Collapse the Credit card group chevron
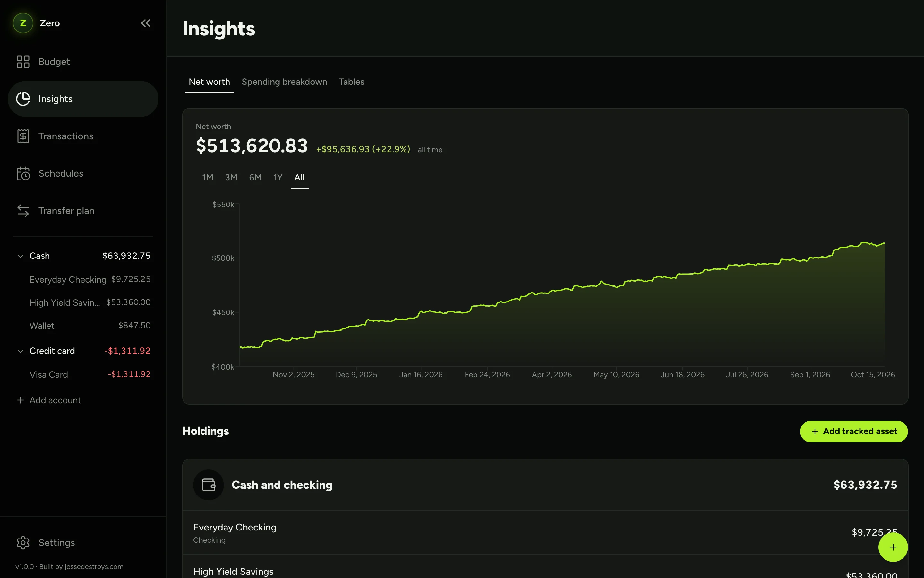Screen dimensions: 924x578 point(21,351)
